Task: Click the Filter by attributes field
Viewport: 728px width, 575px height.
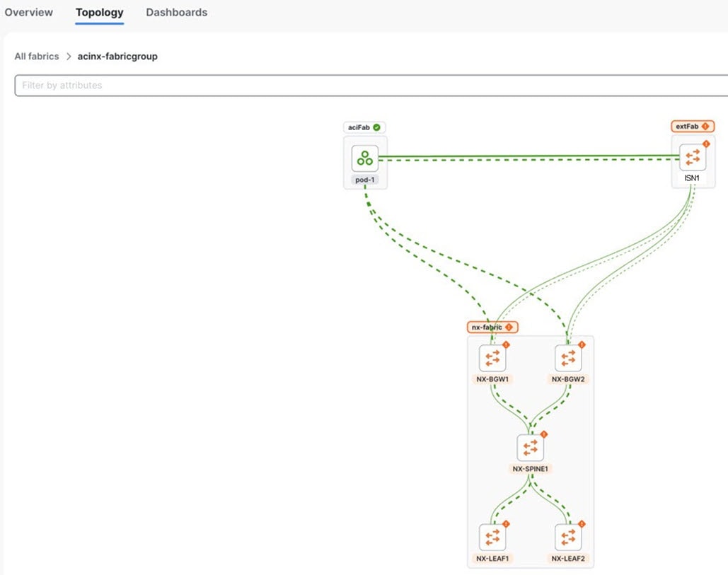Action: (212, 85)
